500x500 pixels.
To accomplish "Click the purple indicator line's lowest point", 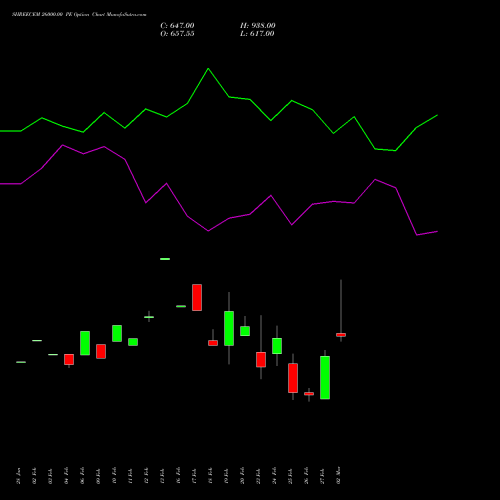I will (x=417, y=235).
